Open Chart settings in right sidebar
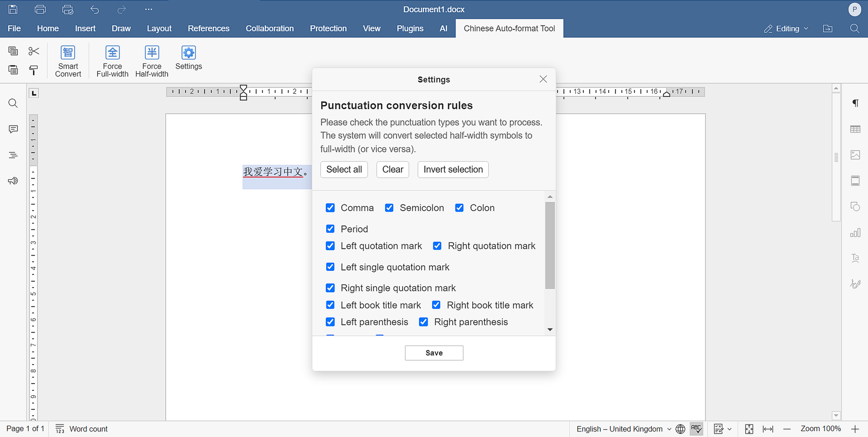Screen dimensions: 868x437 [855, 232]
